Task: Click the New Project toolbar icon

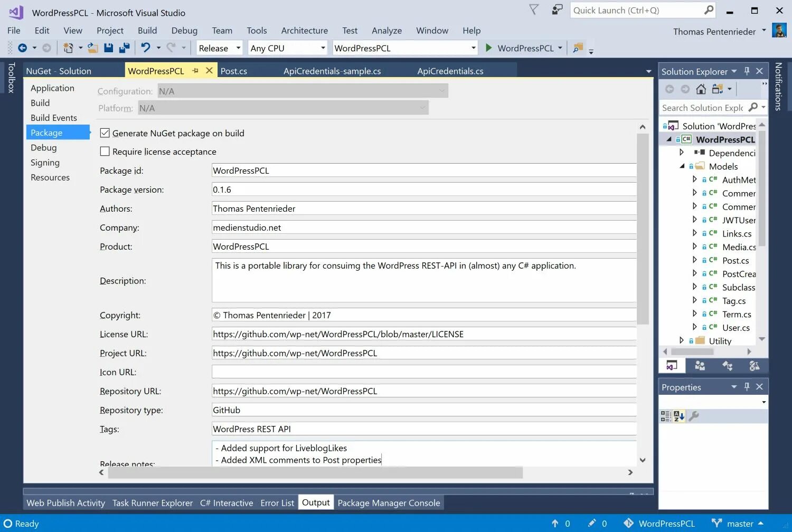Action: (68, 48)
